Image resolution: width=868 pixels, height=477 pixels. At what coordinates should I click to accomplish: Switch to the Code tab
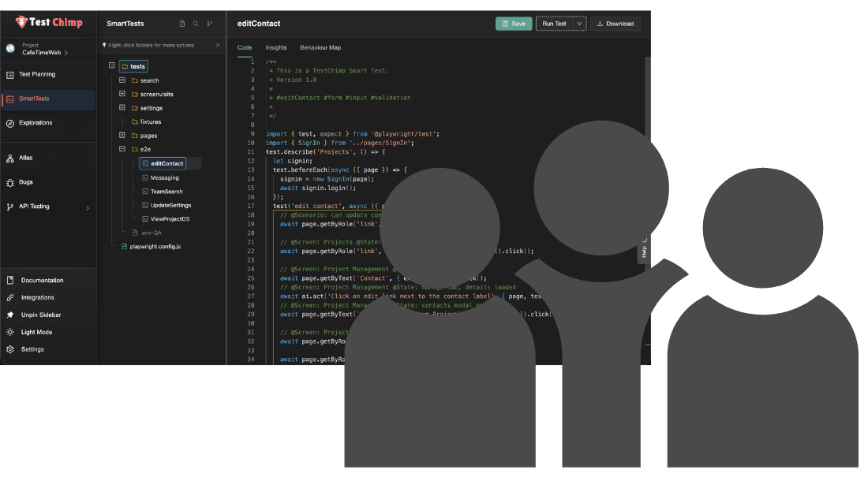tap(245, 47)
